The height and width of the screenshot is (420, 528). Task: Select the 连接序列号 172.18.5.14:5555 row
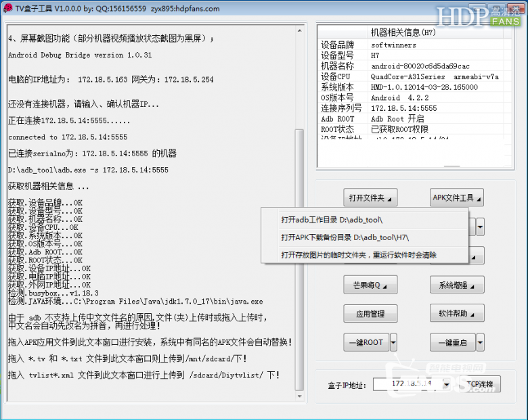415,108
